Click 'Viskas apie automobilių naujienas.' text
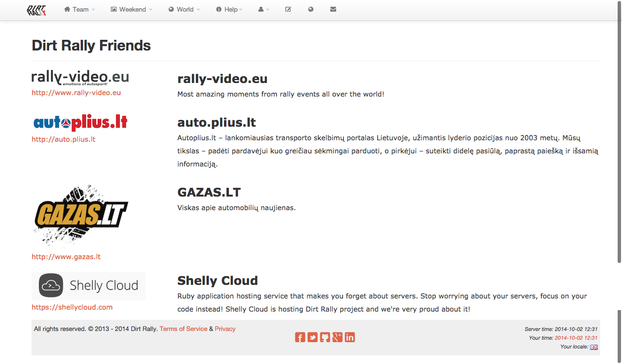622x364 pixels. click(237, 208)
